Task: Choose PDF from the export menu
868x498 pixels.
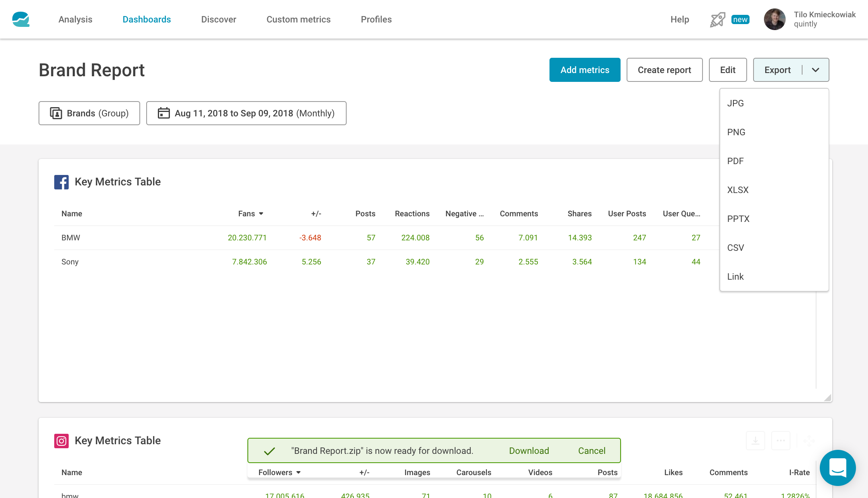Action: tap(735, 161)
